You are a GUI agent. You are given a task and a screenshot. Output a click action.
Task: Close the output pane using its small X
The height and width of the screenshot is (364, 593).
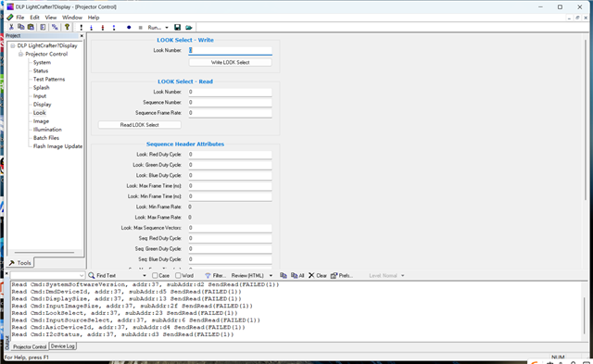click(6, 272)
